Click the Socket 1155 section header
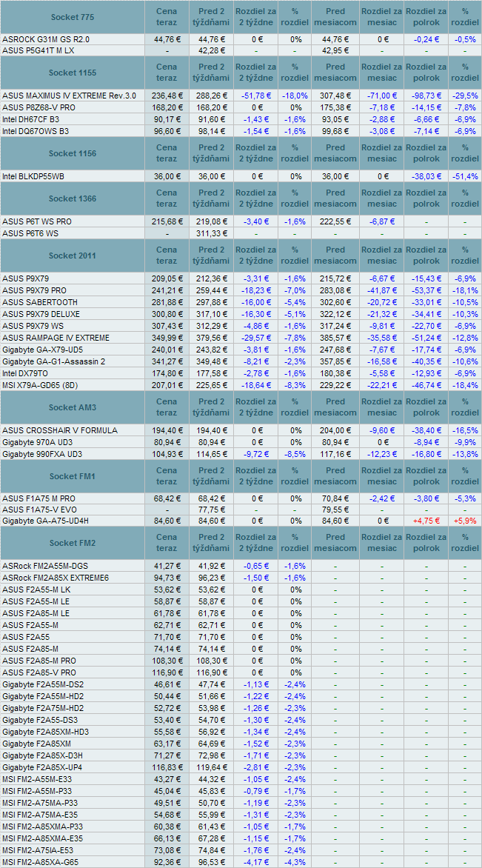482x868 pixels. click(73, 73)
